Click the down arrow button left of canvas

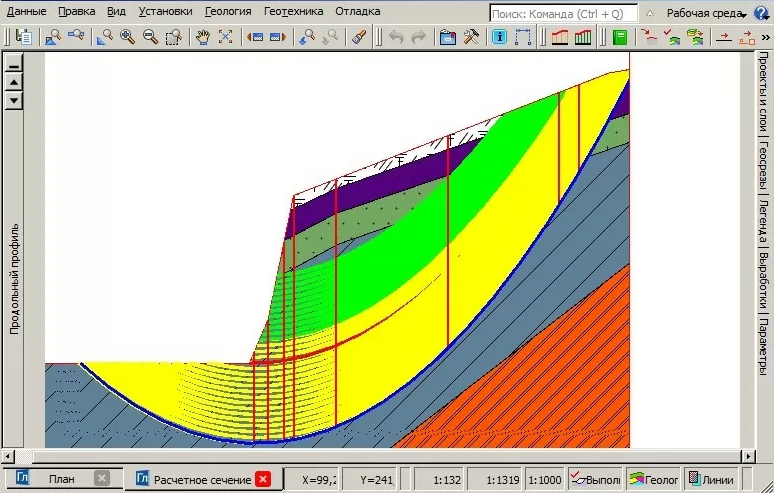(x=14, y=101)
